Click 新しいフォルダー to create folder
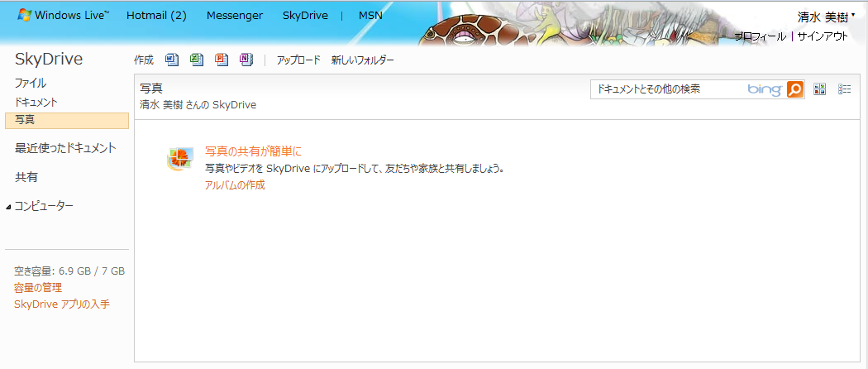 tap(363, 60)
